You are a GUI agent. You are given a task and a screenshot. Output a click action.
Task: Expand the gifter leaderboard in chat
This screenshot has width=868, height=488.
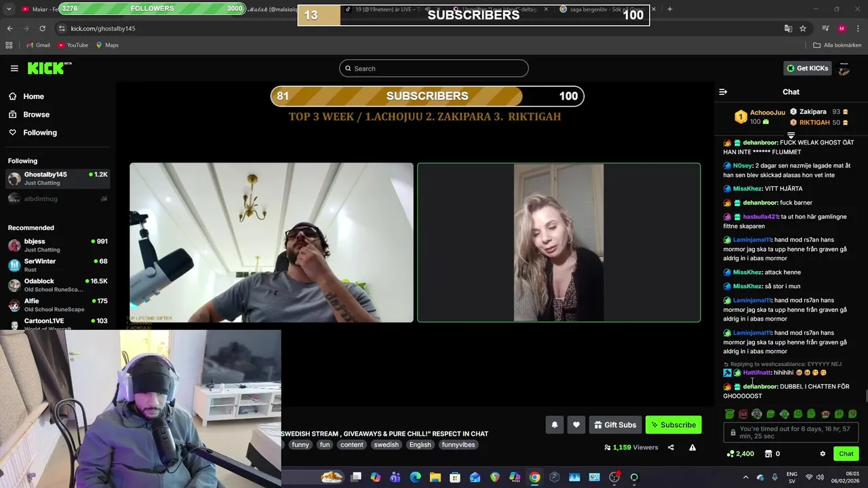(791, 136)
